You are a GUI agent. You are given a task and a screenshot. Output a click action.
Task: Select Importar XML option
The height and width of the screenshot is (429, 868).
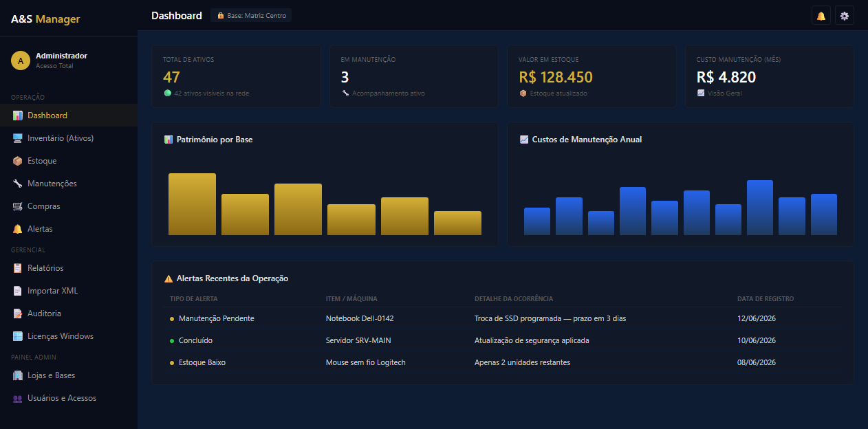(69, 291)
